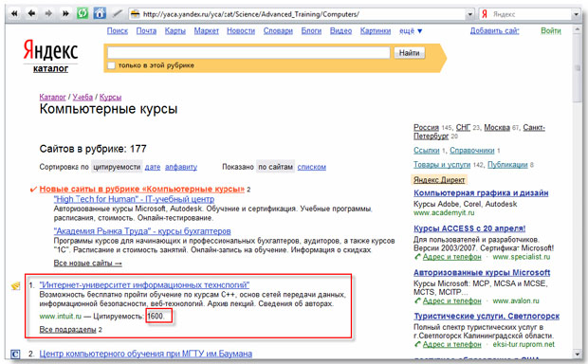Go back with the back arrow
The width and height of the screenshot is (588, 364).
31,14
